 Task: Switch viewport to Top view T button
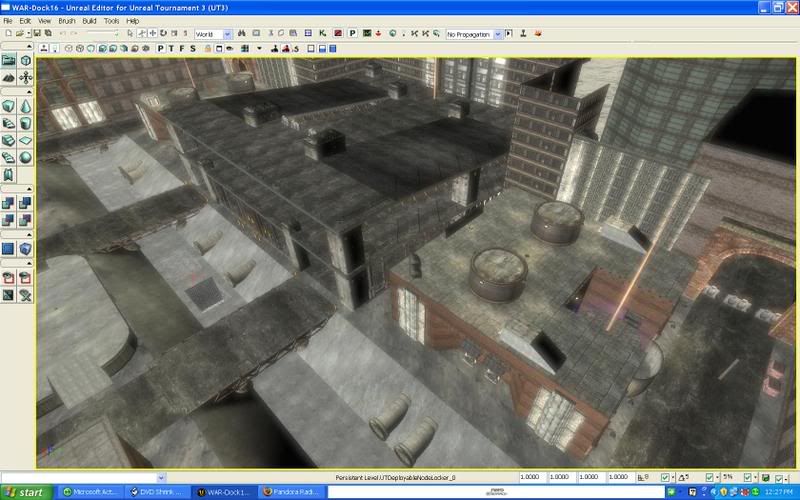pyautogui.click(x=171, y=48)
